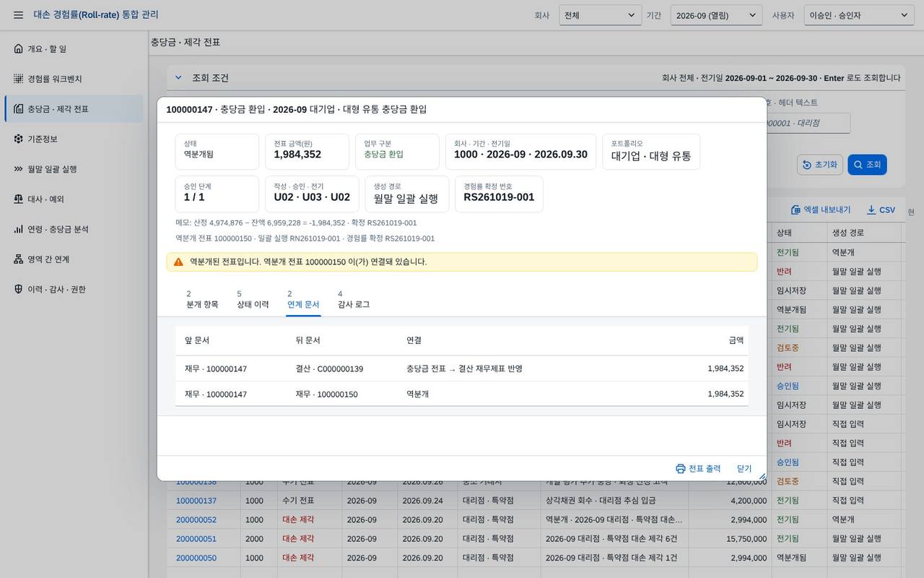Switch to the 분개 항목 tab
The width and height of the screenshot is (924, 578).
tap(202, 300)
